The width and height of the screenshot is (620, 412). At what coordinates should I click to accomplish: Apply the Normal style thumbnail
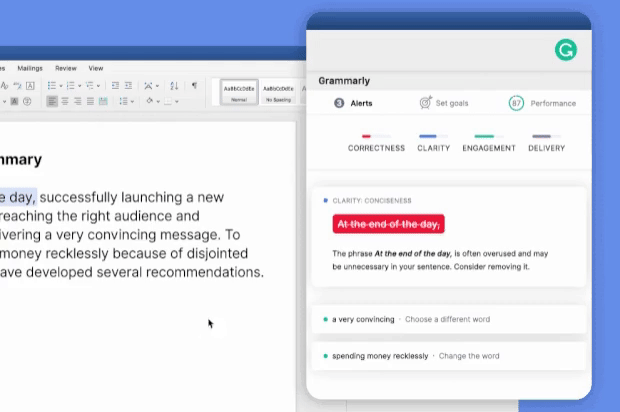[239, 92]
